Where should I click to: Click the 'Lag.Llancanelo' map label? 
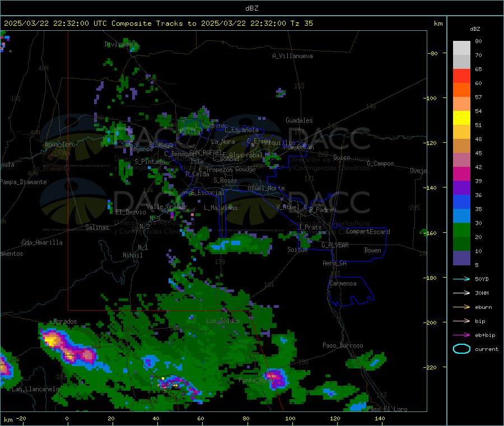(35, 389)
